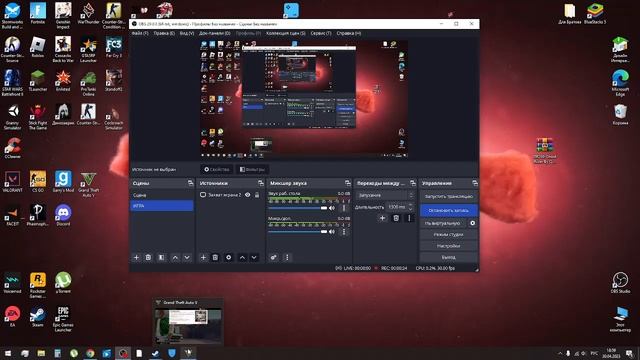Open the Fortnite desktop shortcut

click(38, 13)
